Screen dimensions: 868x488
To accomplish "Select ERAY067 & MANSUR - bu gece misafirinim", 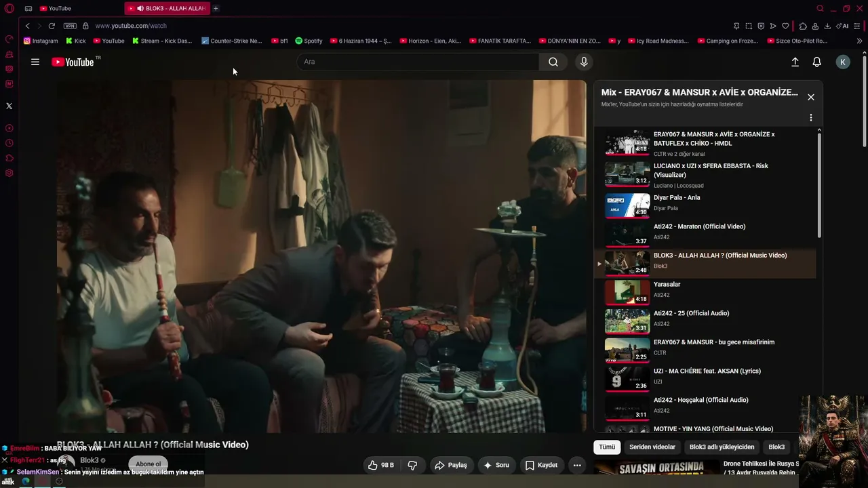I will (x=705, y=350).
